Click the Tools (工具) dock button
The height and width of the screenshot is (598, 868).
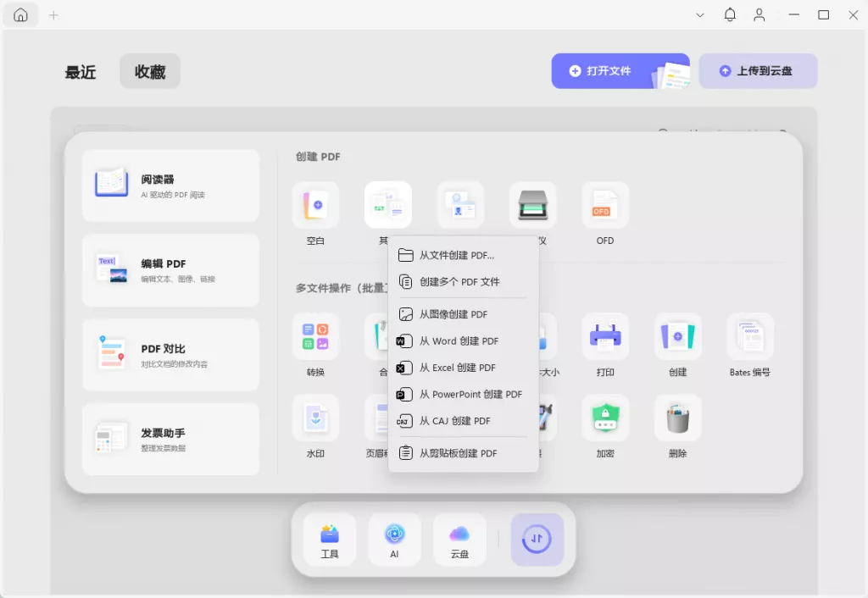[330, 540]
